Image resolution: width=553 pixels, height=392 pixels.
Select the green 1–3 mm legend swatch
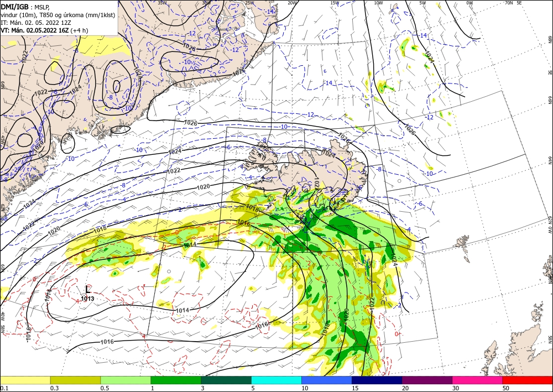click(176, 380)
